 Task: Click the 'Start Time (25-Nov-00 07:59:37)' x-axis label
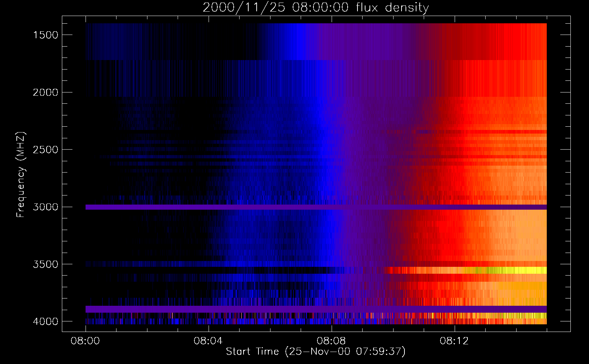point(316,352)
